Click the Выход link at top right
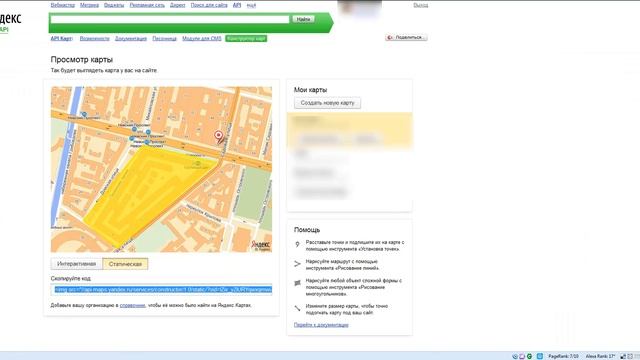The image size is (640, 360). pyautogui.click(x=421, y=5)
